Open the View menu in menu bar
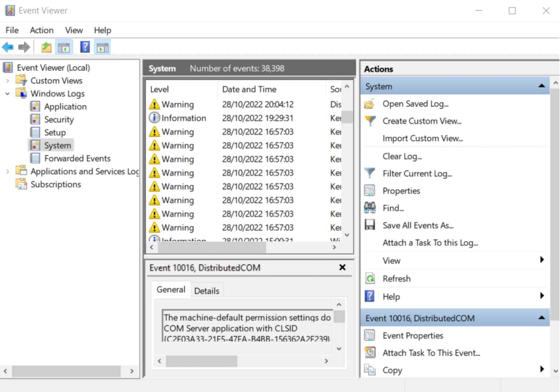Screen dimensions: 560x392 [x=74, y=30]
